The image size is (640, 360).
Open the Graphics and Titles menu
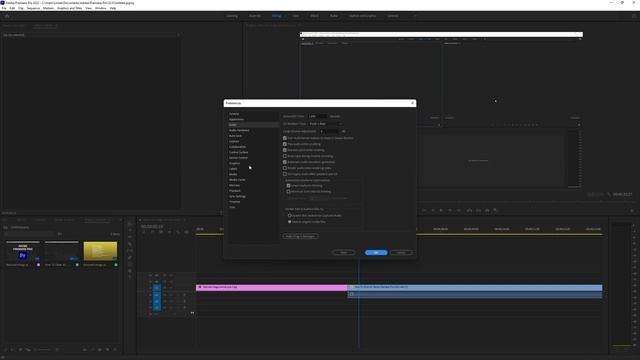69,8
